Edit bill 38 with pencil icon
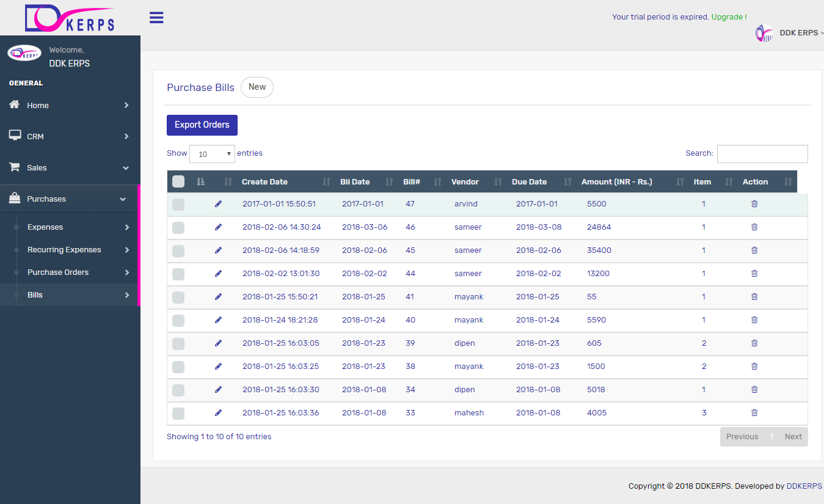 point(219,367)
